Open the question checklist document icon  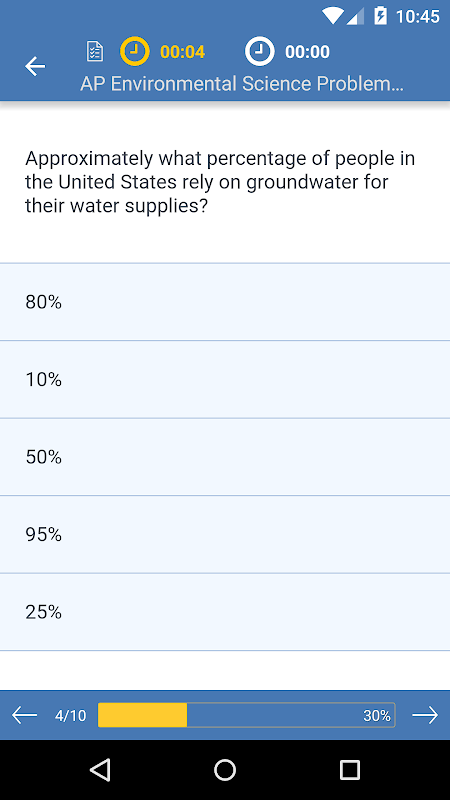tap(95, 52)
